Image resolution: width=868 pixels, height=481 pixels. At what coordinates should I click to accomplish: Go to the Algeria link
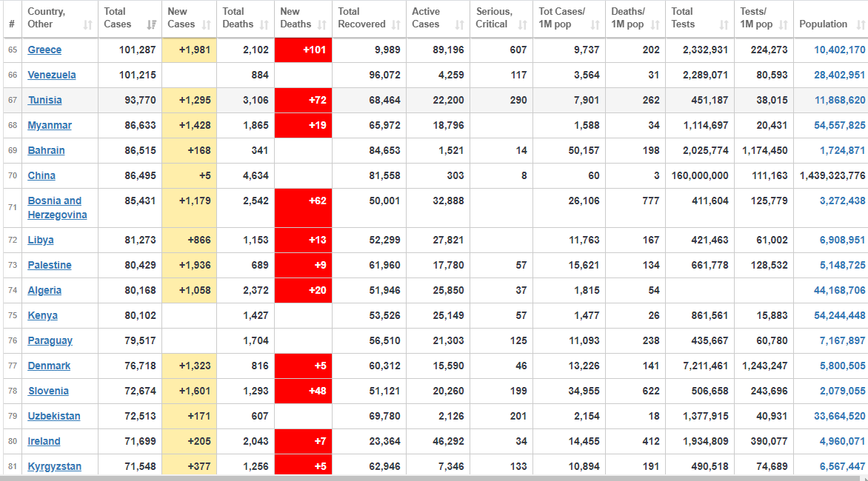point(45,290)
